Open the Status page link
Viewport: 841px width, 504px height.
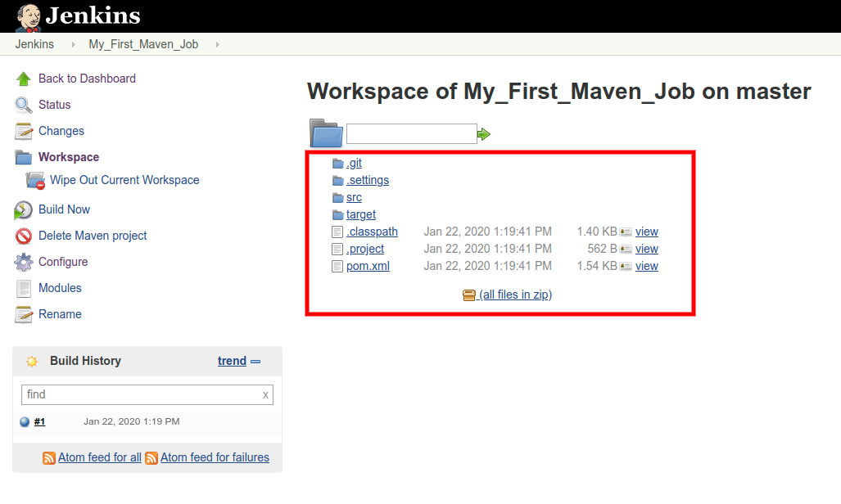tap(55, 105)
